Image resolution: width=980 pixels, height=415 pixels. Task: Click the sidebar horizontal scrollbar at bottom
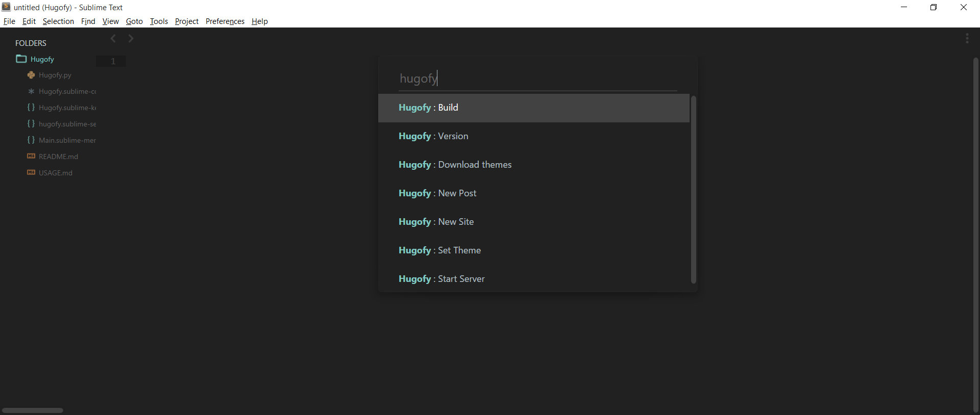point(33,410)
